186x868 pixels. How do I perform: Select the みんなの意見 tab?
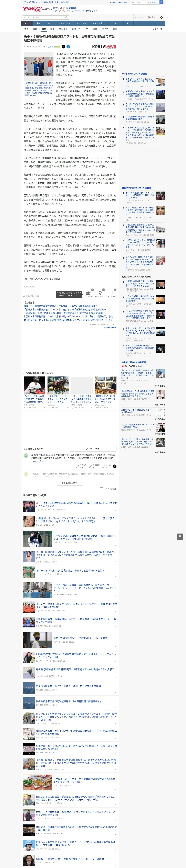pos(99,23)
